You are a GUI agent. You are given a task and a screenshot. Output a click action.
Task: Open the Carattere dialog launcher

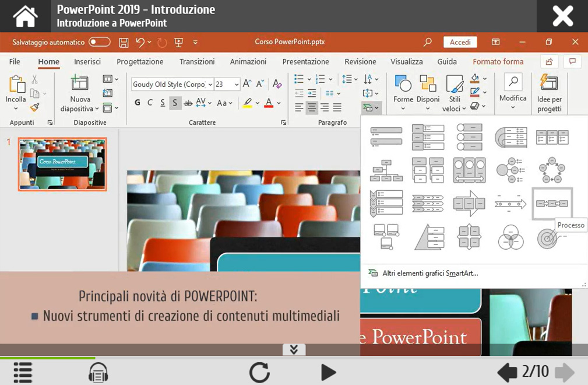pos(283,123)
